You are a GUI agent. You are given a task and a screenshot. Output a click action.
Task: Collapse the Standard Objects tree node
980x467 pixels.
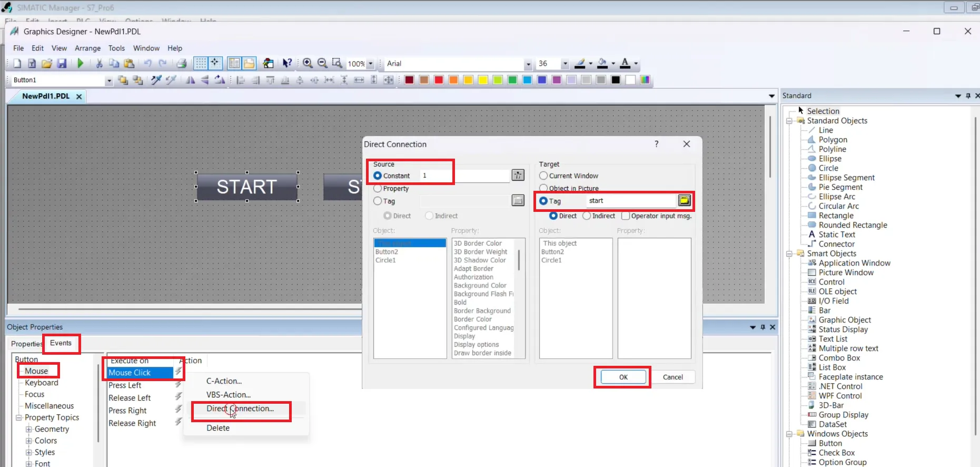(x=789, y=121)
